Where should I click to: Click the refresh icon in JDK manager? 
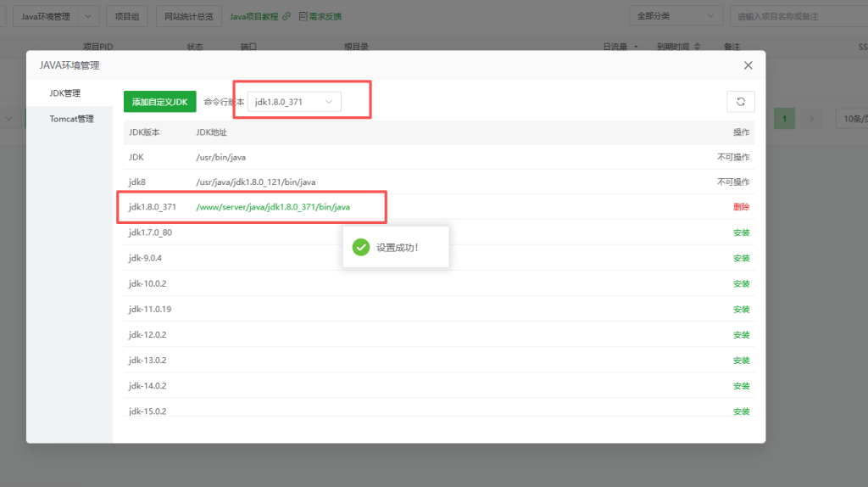pos(741,102)
